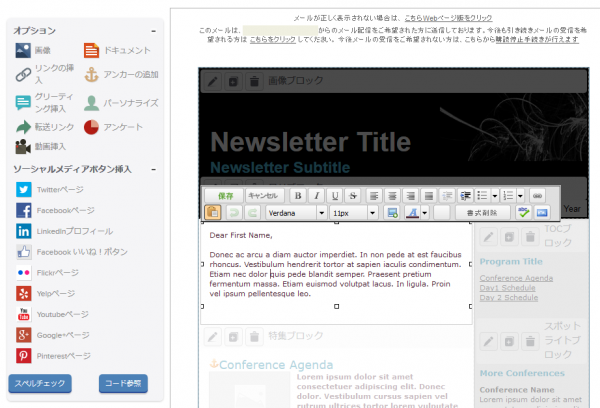Screen dimensions: 600x408
Task: Edit the 画像ブロック with pencil icon
Action: tap(213, 81)
